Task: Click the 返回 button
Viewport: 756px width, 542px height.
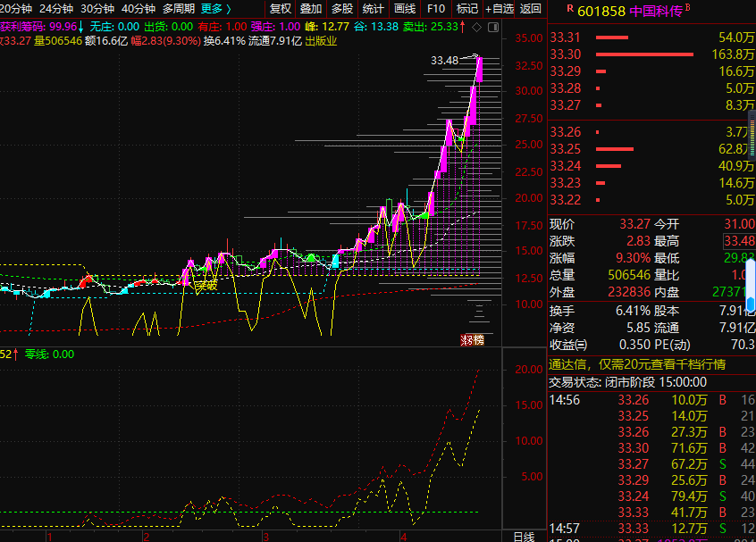Action: click(x=531, y=8)
